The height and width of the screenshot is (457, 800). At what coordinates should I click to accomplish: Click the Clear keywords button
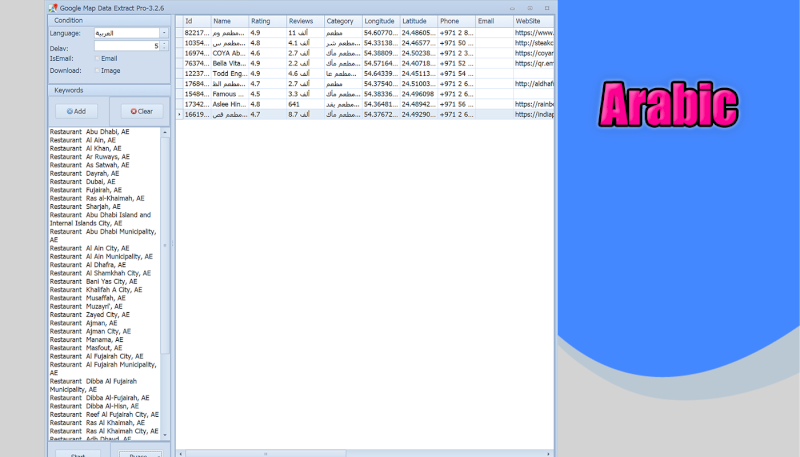click(141, 111)
